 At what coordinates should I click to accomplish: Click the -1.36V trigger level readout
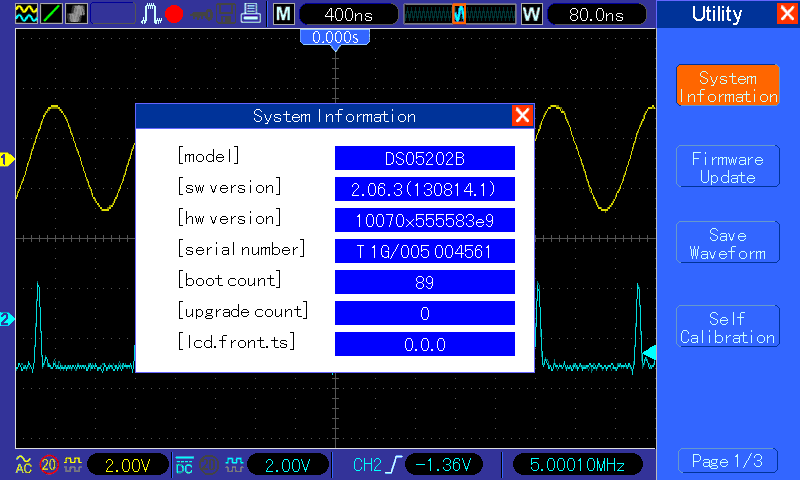coord(443,465)
